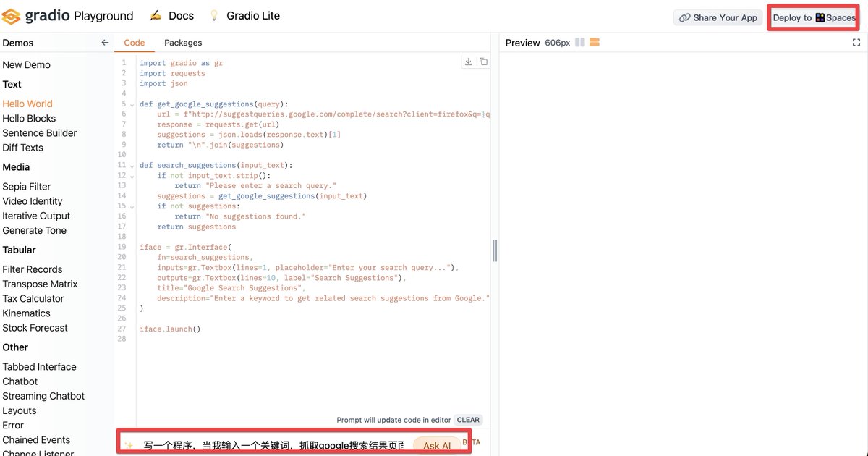
Task: Click the Share Your App button
Action: click(x=718, y=18)
